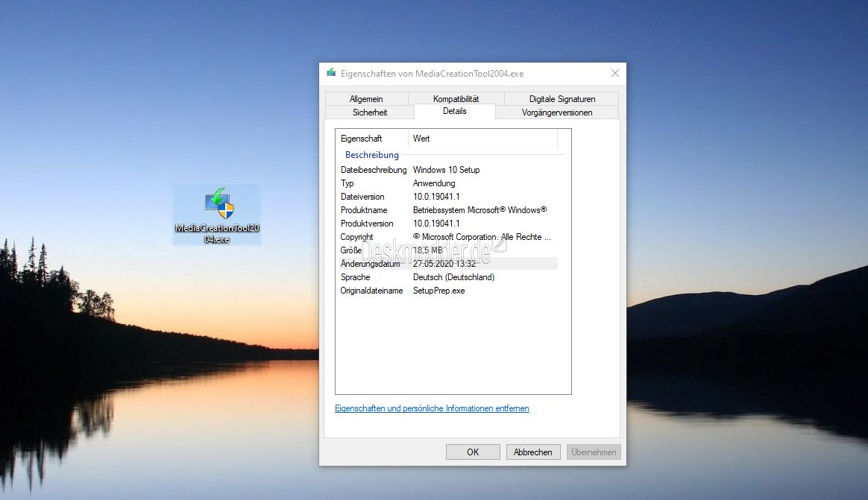Select the Details tab
This screenshot has height=500, width=868.
click(454, 111)
